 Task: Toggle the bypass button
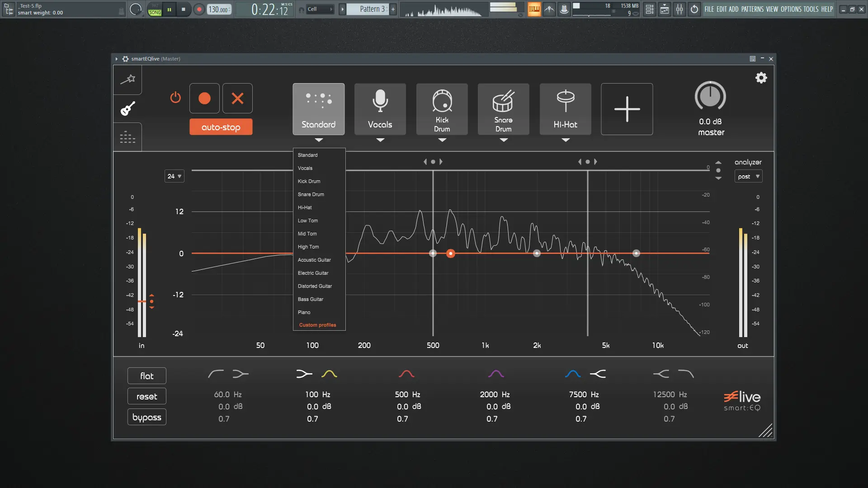[x=146, y=417]
